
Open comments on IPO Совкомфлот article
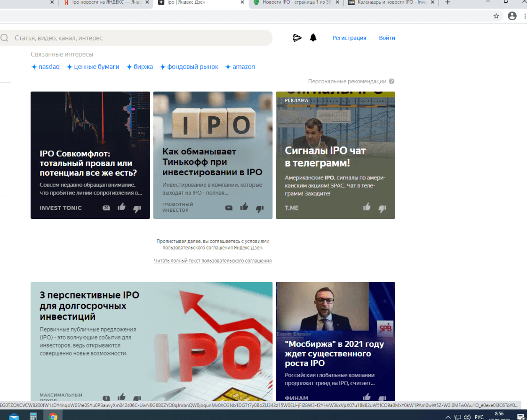[x=106, y=208]
